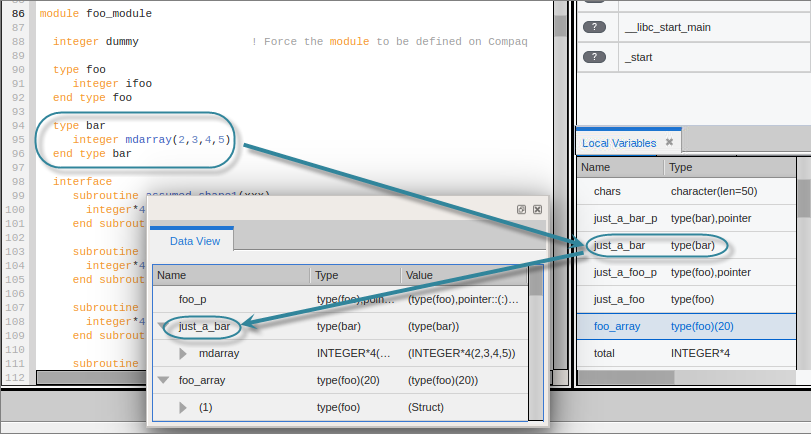Collapse the foo_array tree node
Viewport: 811px width, 434px height.
(x=164, y=380)
